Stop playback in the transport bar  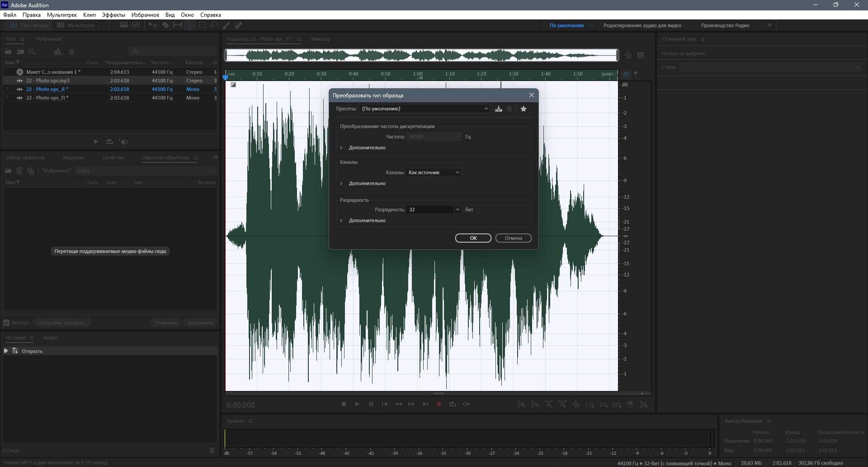pos(344,404)
